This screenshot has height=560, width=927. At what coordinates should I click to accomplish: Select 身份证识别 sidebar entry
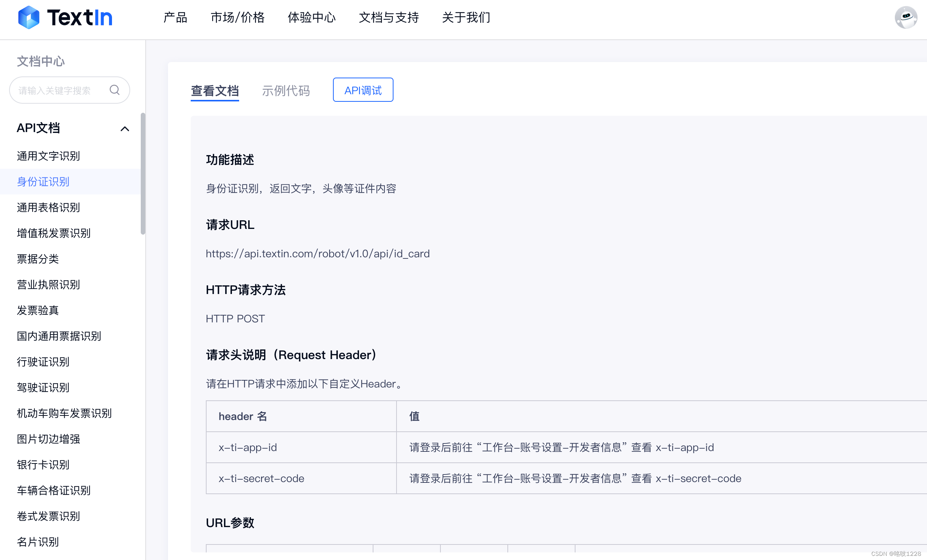(43, 182)
